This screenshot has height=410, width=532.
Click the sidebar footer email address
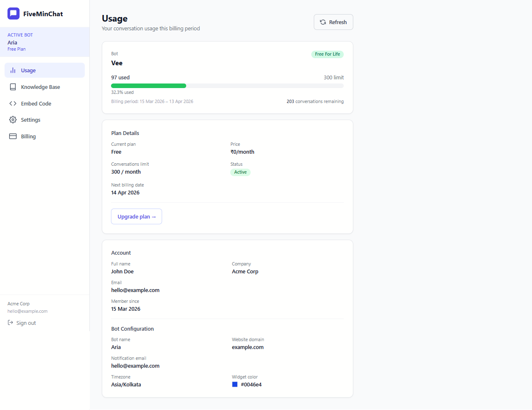point(27,311)
